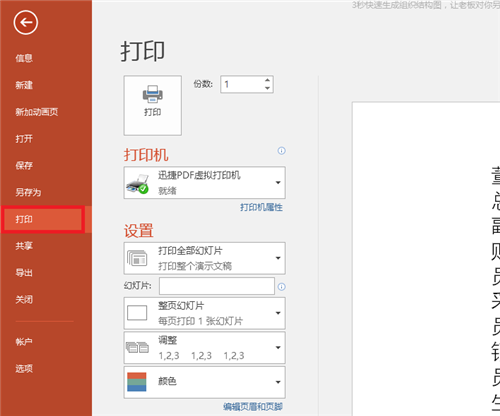Select 打开 in the sidebar

[x=24, y=139]
